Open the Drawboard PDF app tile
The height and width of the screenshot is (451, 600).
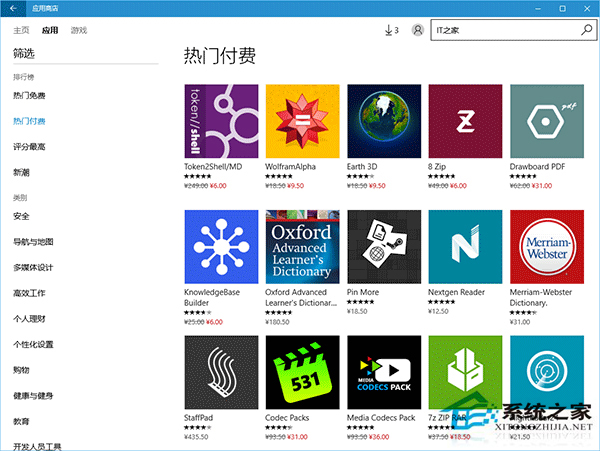click(547, 121)
